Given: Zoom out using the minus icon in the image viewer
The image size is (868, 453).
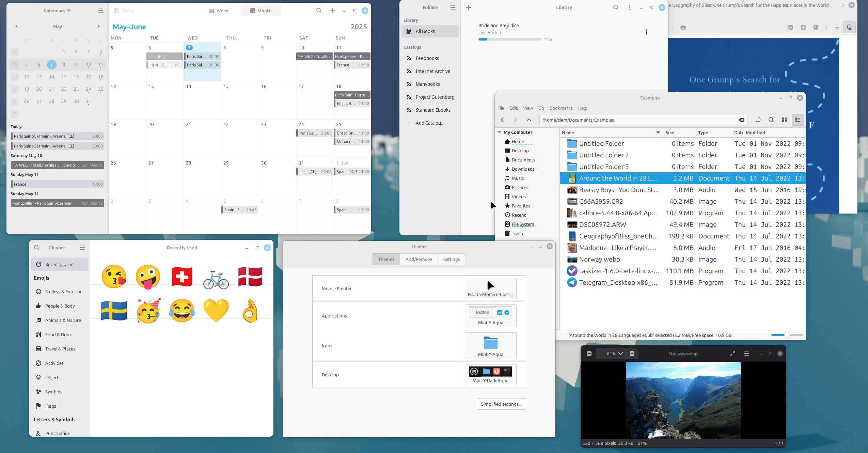Looking at the screenshot, I should (x=589, y=354).
